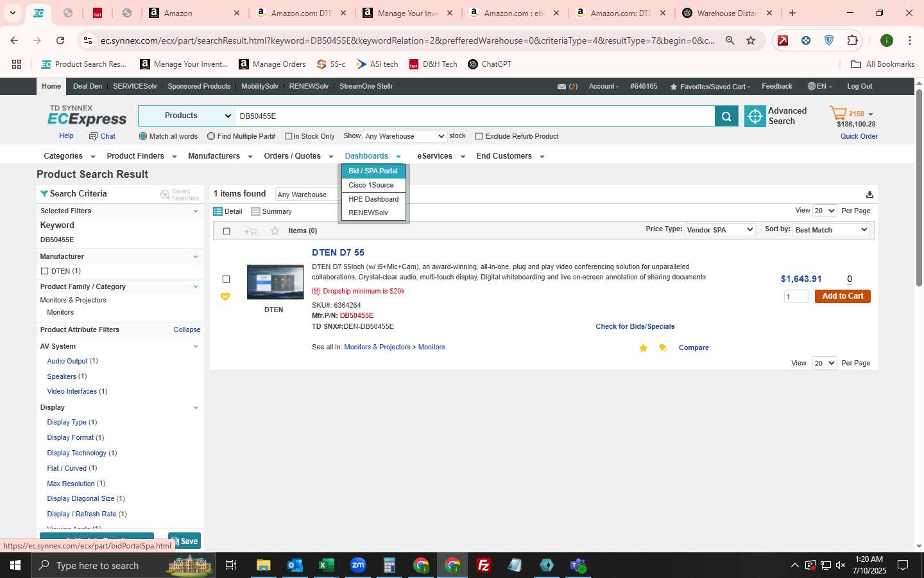924x578 pixels.
Task: Choose RENEWSolv in Dashboards dropdown
Action: [x=373, y=213]
